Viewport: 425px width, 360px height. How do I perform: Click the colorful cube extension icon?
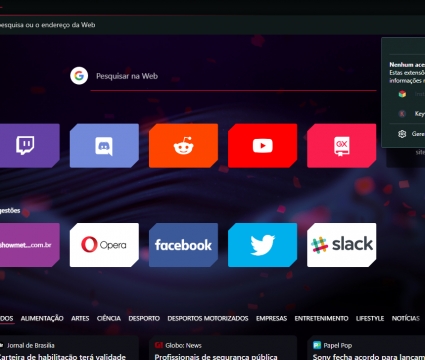pos(402,94)
